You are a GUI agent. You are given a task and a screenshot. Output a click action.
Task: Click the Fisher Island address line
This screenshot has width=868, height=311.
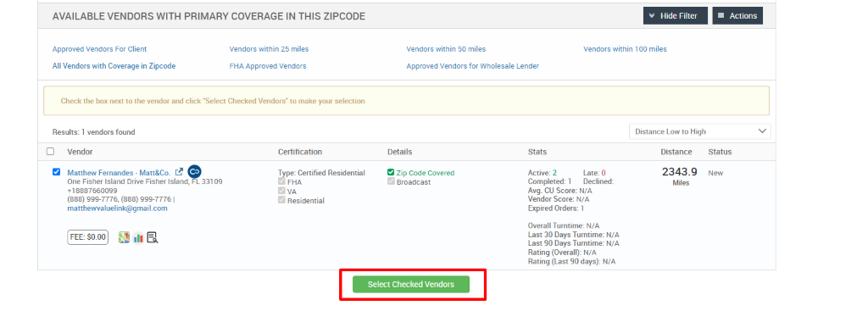[145, 181]
